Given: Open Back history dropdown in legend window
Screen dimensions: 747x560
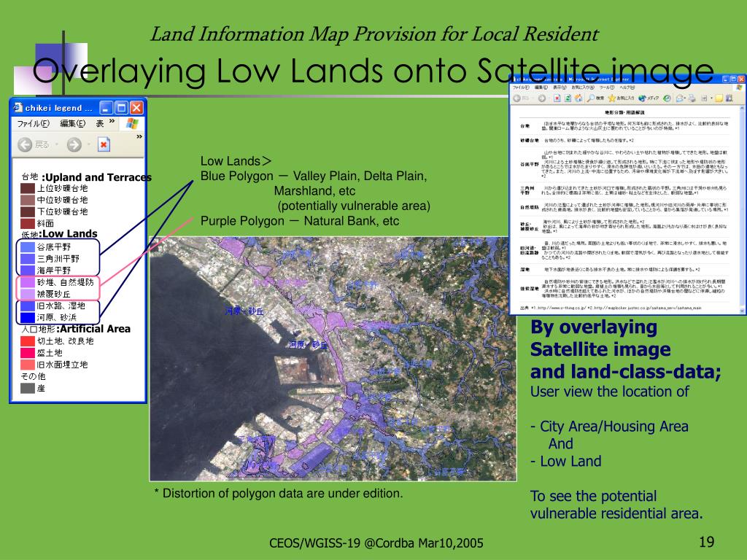Looking at the screenshot, I should pyautogui.click(x=57, y=144).
